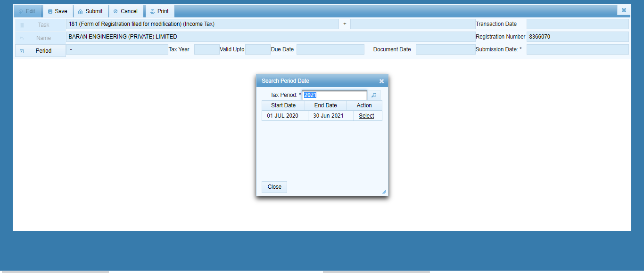
Task: Click the Task row button
Action: point(41,25)
